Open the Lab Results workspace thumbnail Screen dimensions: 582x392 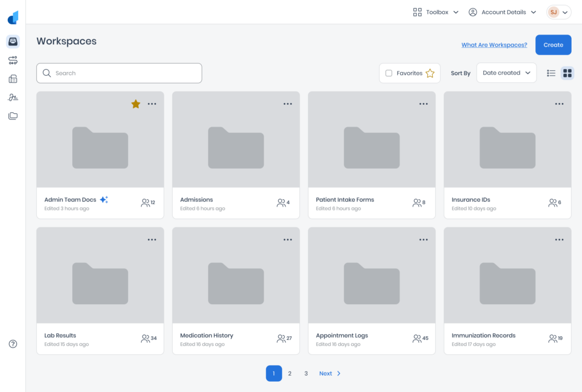click(100, 275)
